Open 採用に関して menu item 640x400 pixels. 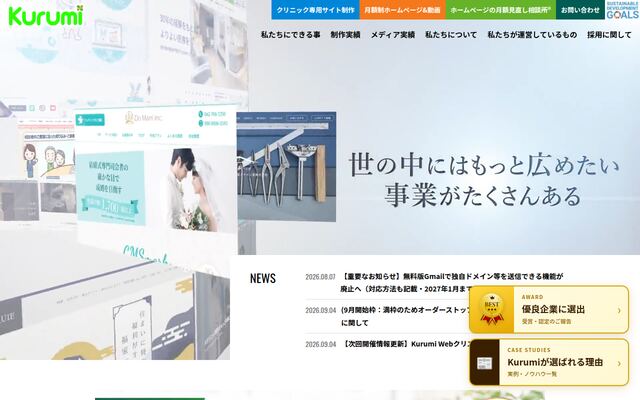(x=609, y=35)
